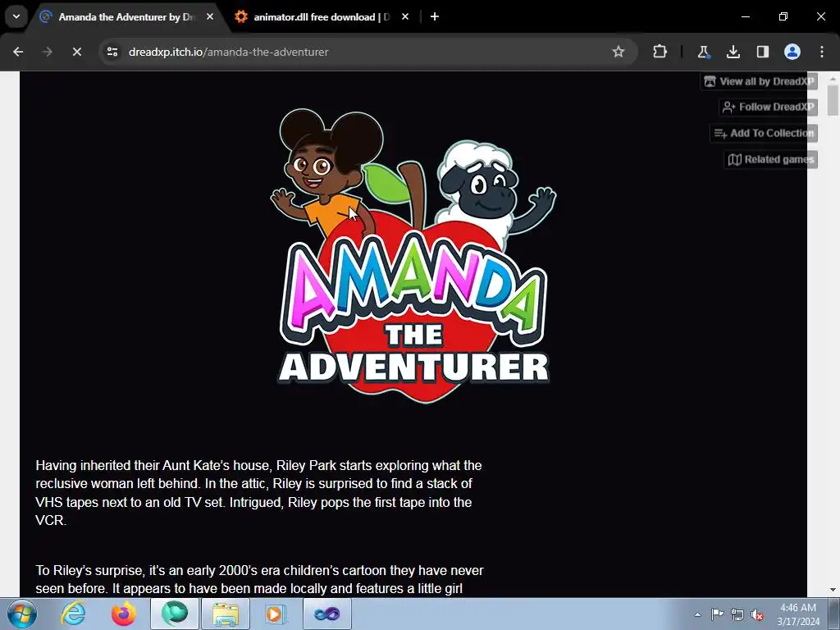Click Add To Collection button
Image resolution: width=840 pixels, height=630 pixels.
[764, 134]
